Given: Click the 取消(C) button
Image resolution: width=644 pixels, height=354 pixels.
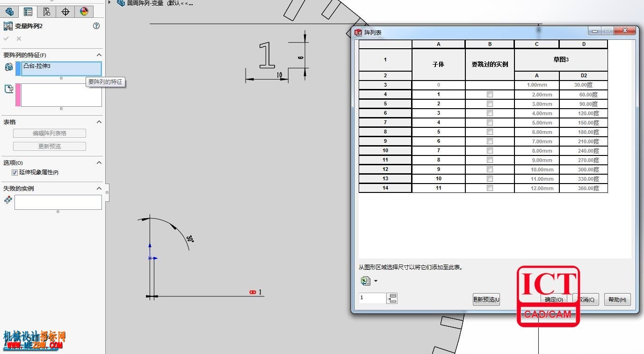Looking at the screenshot, I should (x=586, y=300).
